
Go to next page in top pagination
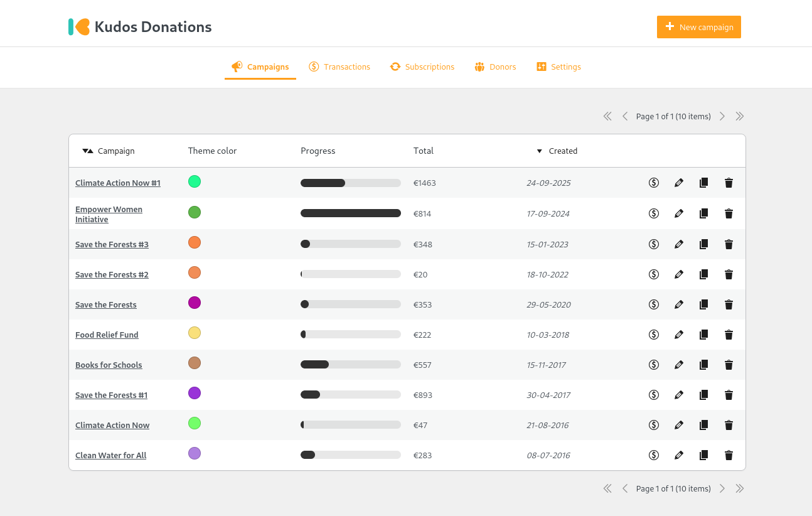pyautogui.click(x=722, y=116)
